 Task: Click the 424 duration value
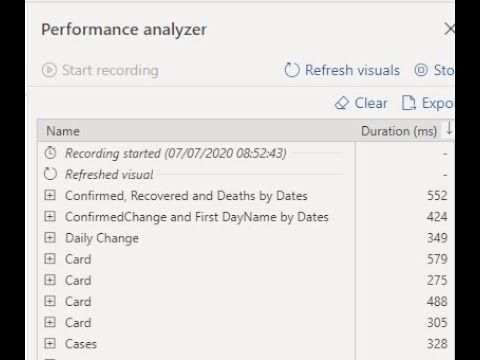(437, 217)
